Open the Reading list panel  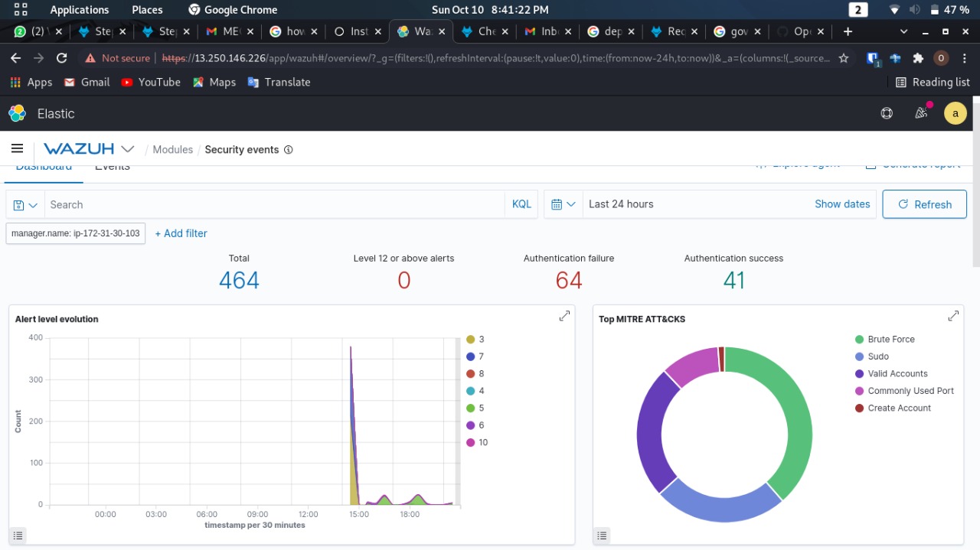(932, 82)
